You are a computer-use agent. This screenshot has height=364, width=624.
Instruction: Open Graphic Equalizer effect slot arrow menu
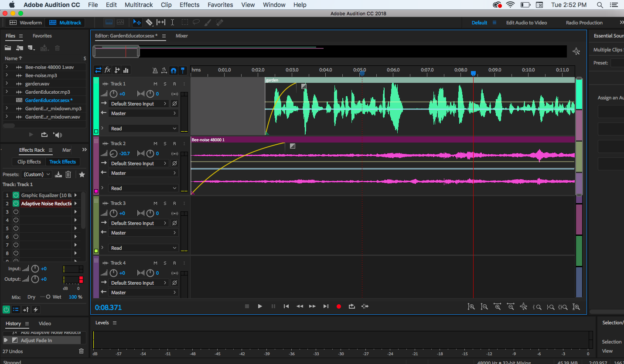75,195
